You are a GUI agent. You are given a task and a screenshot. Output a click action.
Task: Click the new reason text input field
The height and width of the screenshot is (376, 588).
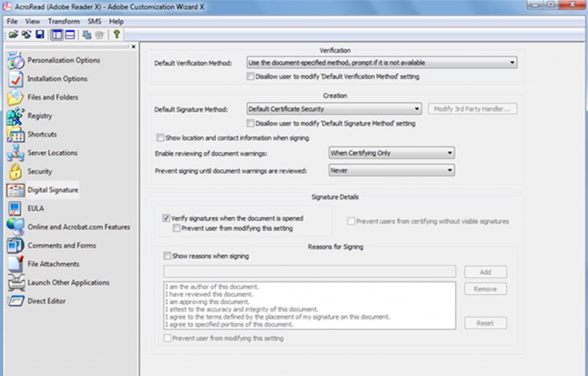click(x=310, y=271)
